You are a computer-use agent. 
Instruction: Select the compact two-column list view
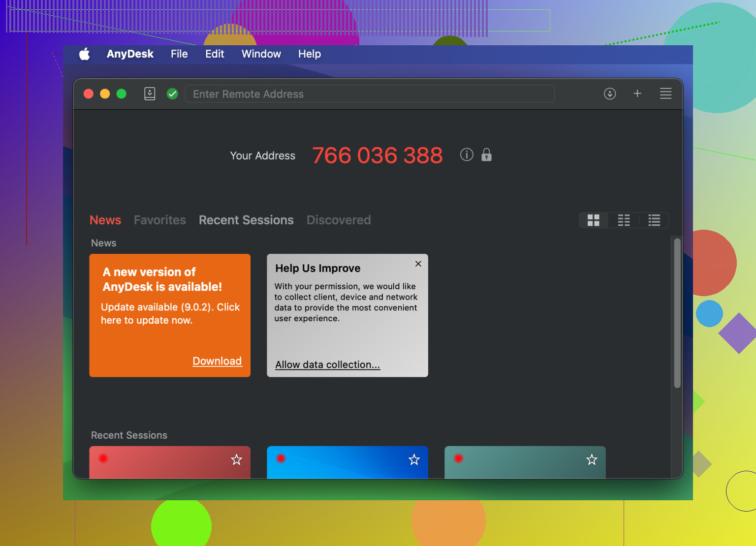[x=624, y=220]
